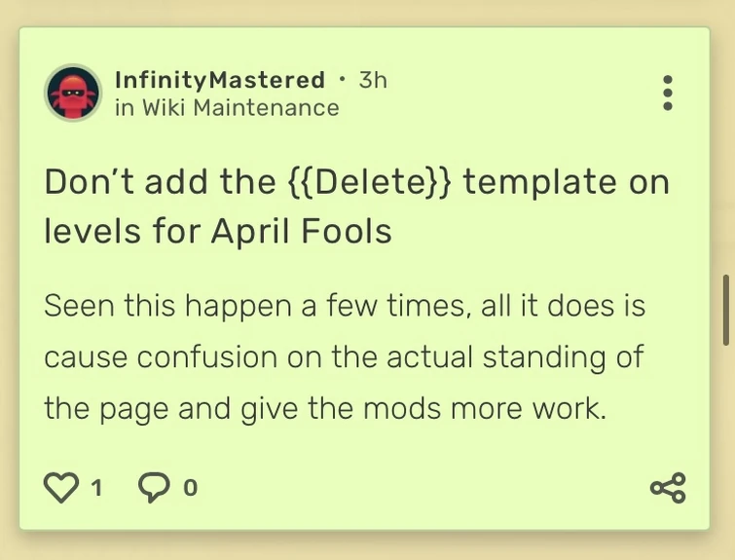Open the three-dot post options menu
The height and width of the screenshot is (560, 735).
tap(667, 93)
